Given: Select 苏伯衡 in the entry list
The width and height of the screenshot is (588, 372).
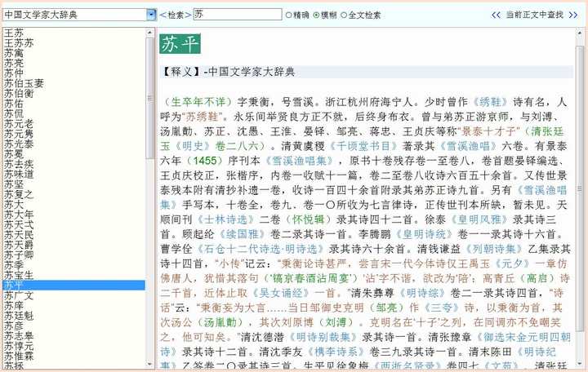Looking at the screenshot, I should (19, 93).
